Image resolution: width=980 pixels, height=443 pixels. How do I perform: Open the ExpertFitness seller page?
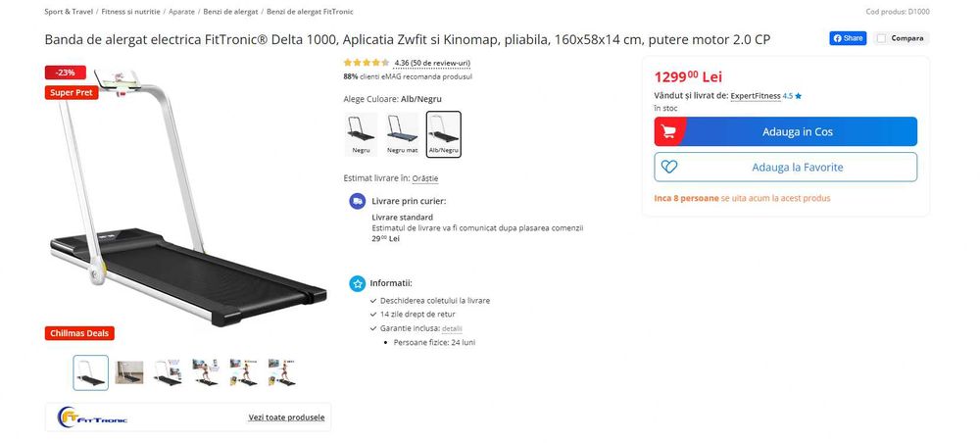pos(756,96)
